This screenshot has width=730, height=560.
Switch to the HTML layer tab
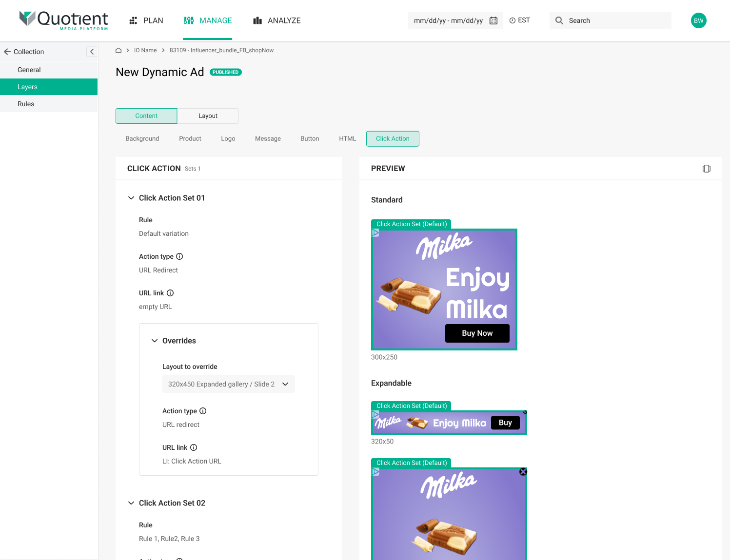click(348, 139)
